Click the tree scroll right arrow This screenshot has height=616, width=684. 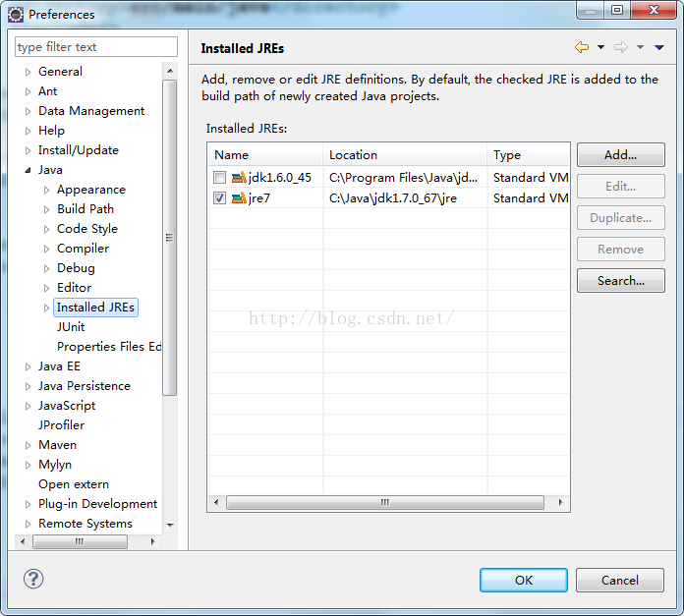[153, 542]
